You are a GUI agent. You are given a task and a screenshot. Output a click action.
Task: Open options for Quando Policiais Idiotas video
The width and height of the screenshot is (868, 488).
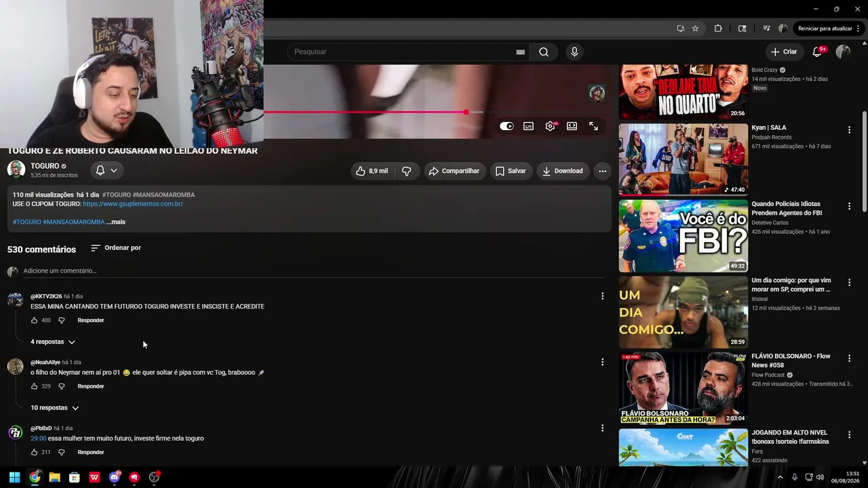pos(849,206)
